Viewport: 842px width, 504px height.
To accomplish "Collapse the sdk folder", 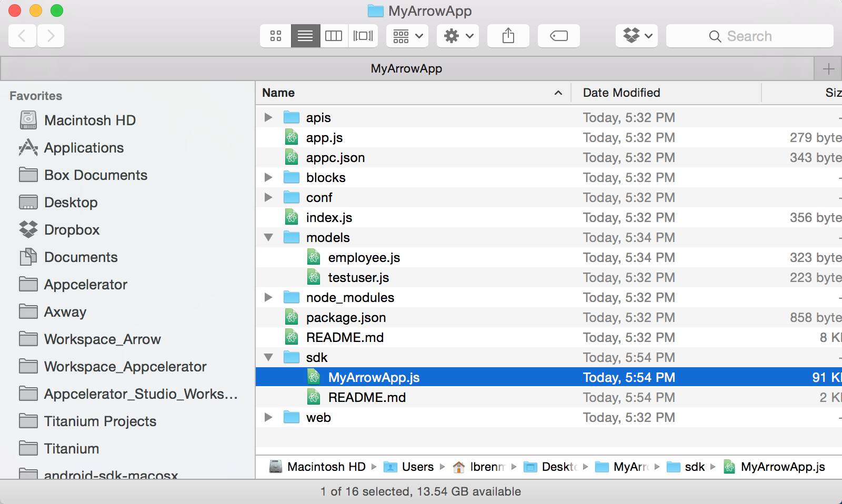I will pos(268,357).
